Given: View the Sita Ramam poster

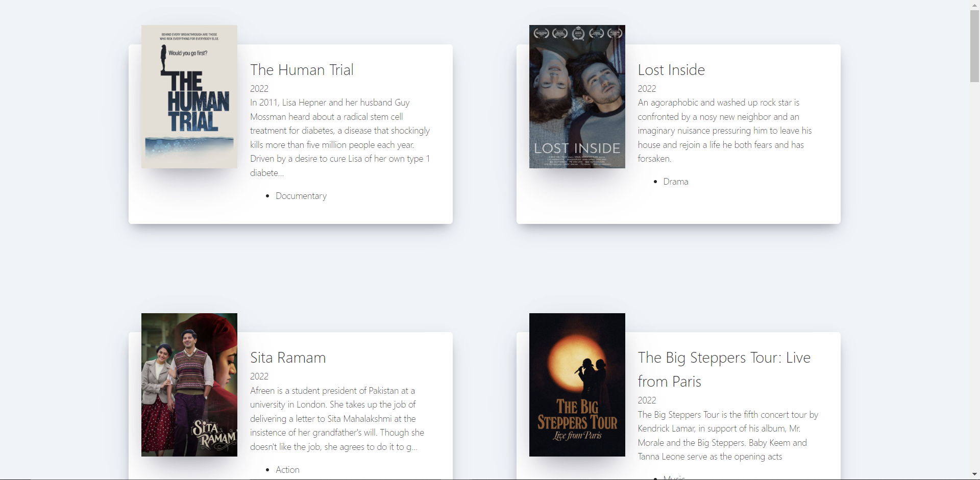Looking at the screenshot, I should pos(189,385).
